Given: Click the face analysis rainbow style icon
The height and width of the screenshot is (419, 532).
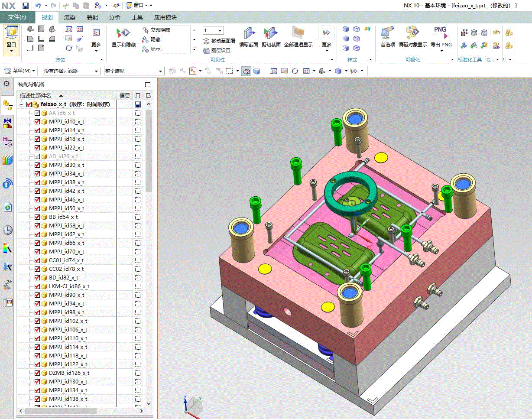Looking at the screenshot, I should (x=367, y=29).
